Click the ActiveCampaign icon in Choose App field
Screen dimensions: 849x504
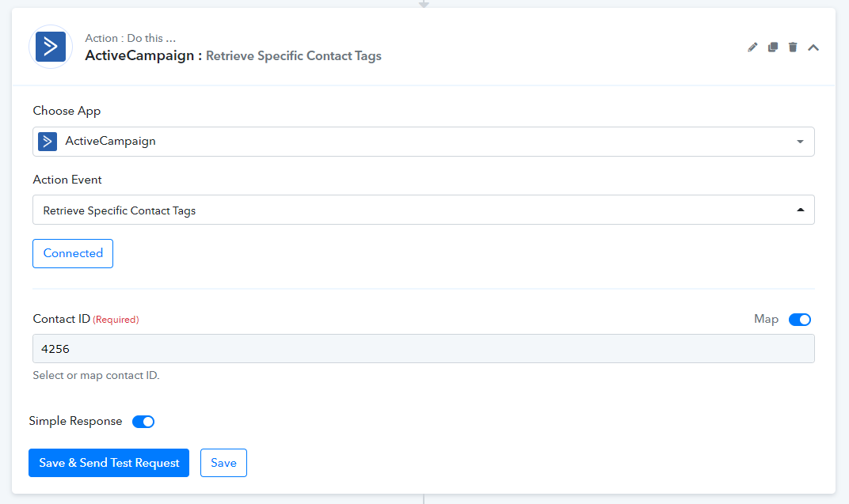(x=48, y=142)
